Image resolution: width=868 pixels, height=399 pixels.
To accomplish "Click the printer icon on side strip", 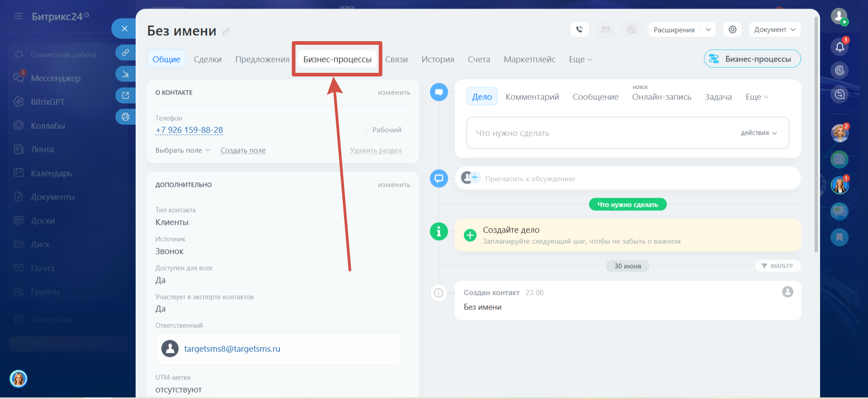I will pyautogui.click(x=125, y=117).
